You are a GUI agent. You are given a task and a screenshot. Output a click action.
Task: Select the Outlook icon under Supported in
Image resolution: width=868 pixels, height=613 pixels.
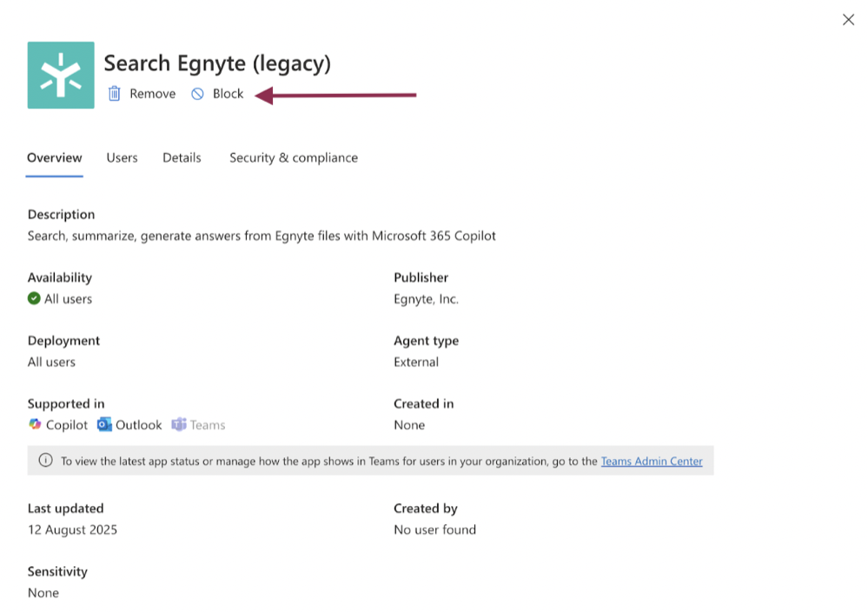pos(104,425)
